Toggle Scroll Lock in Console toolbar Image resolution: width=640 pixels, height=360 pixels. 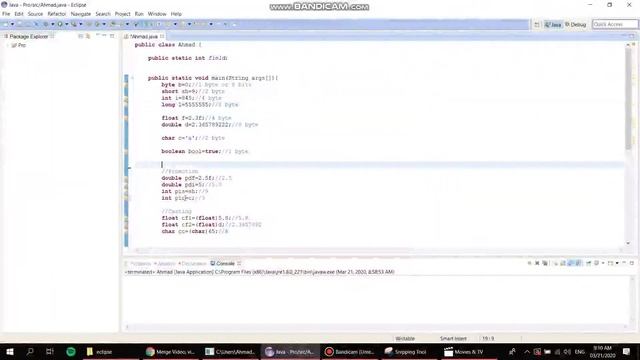[563, 263]
